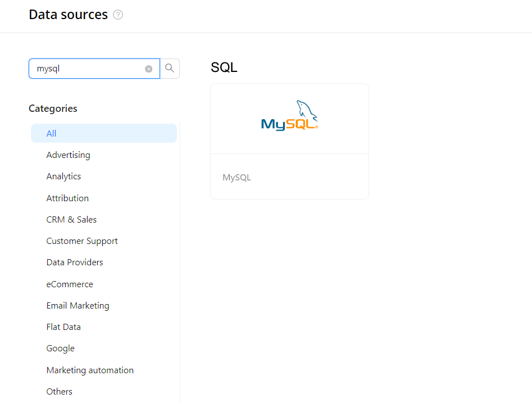Select Email Marketing category
Viewport: 532px width, 403px height.
pos(78,306)
